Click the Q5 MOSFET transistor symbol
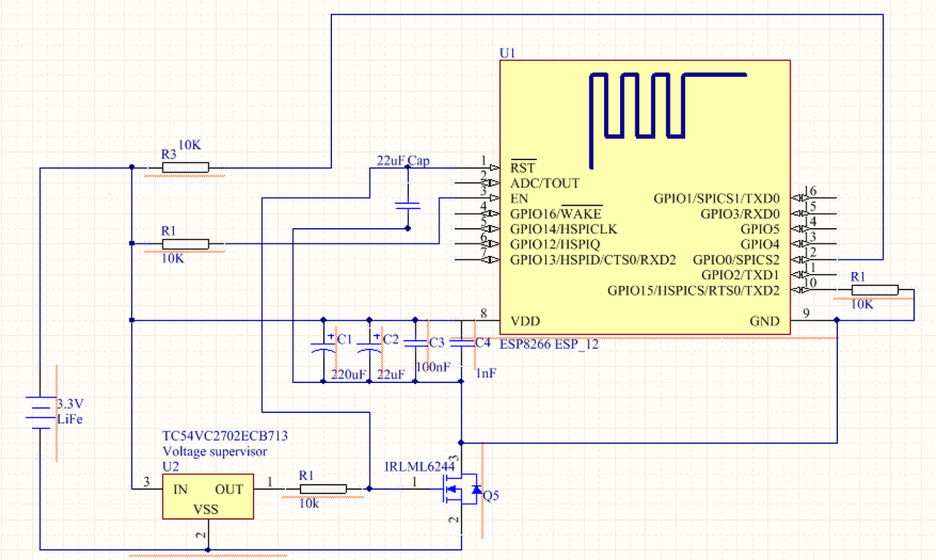 pyautogui.click(x=462, y=489)
